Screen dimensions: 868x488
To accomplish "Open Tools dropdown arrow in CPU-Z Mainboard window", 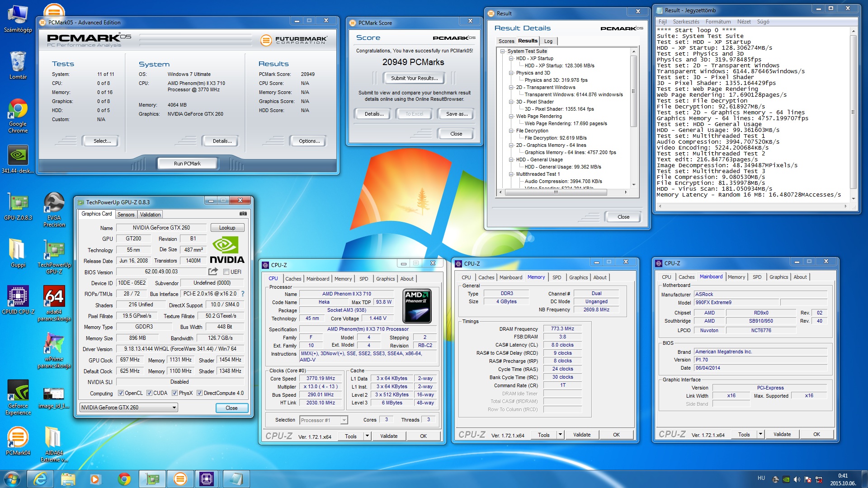I will pos(760,434).
